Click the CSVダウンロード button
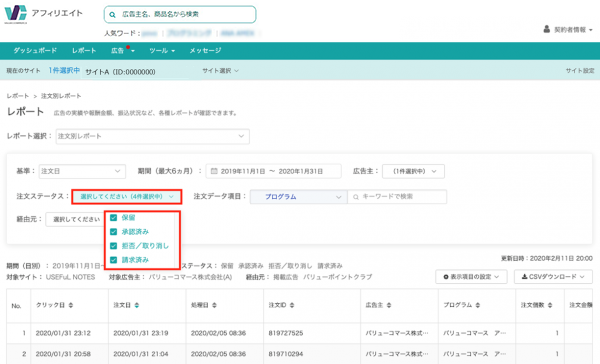The image size is (600, 364). click(553, 277)
